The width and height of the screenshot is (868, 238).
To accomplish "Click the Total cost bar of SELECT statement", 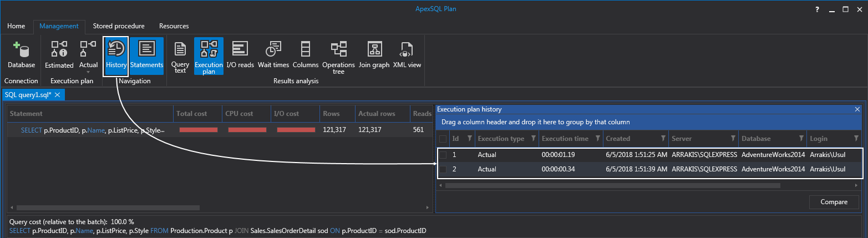I will pyautogui.click(x=198, y=130).
